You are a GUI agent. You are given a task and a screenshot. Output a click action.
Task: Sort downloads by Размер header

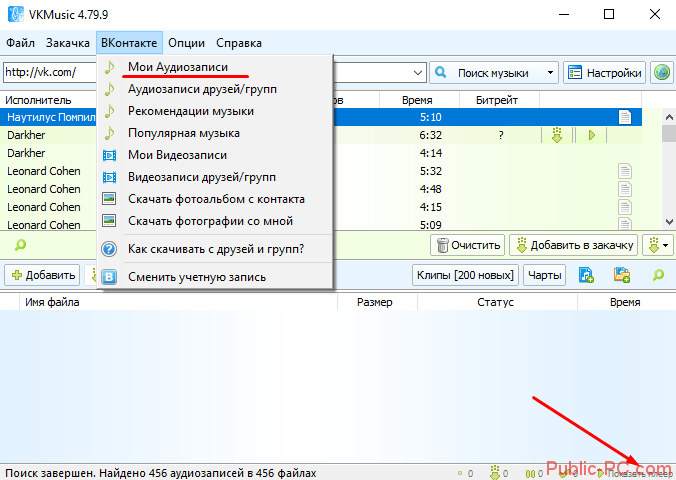pos(377,302)
